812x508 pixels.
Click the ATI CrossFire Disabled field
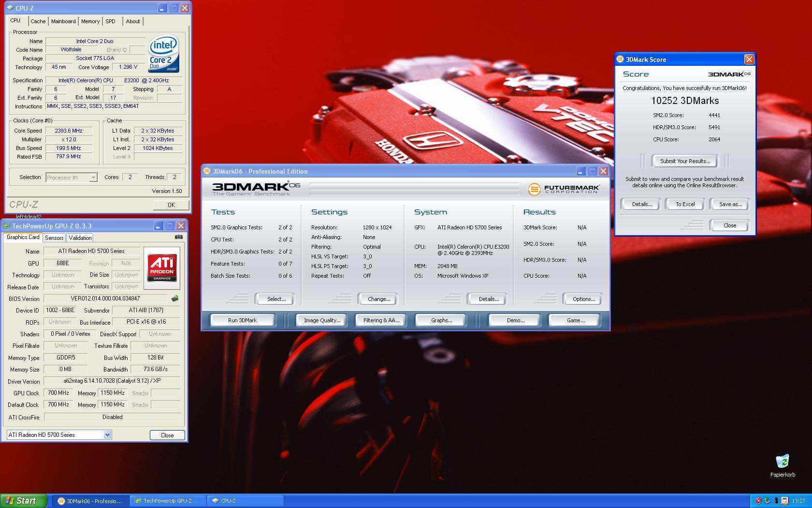tap(112, 417)
